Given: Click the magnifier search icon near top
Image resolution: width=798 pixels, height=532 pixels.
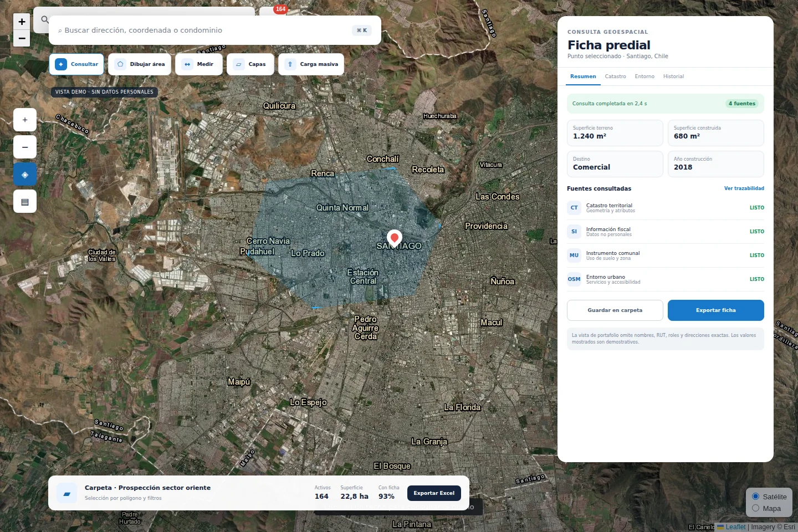Looking at the screenshot, I should [x=44, y=20].
